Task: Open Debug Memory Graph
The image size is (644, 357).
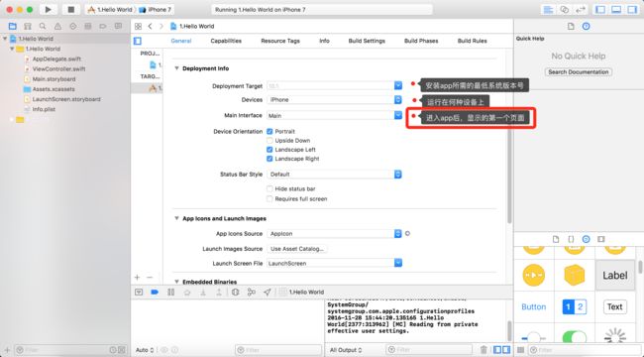Action: click(x=251, y=292)
